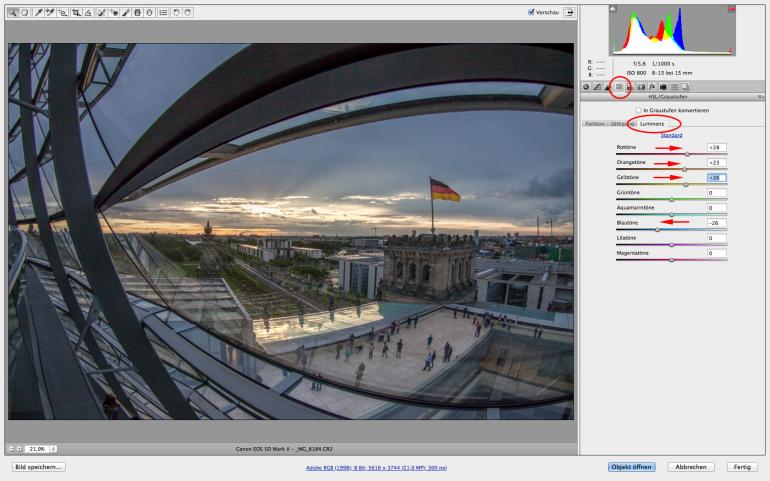
Task: Open the Effects (fx) panel icon
Action: [x=651, y=87]
